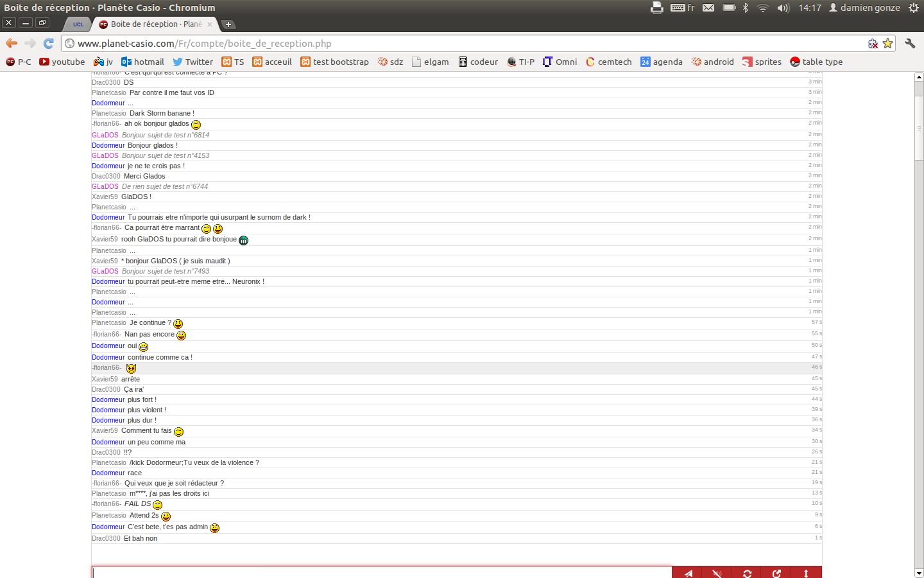
Task: Open the Chromium wrench menu
Action: click(x=910, y=43)
